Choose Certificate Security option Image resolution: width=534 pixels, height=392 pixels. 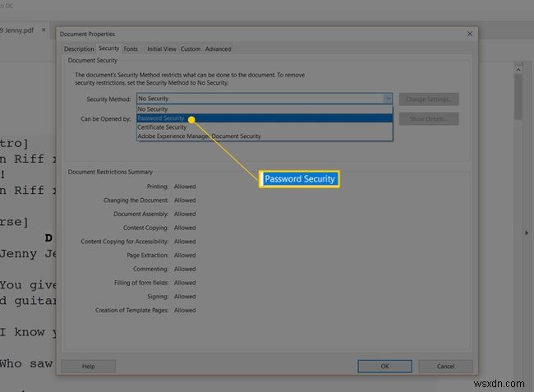[x=265, y=127]
